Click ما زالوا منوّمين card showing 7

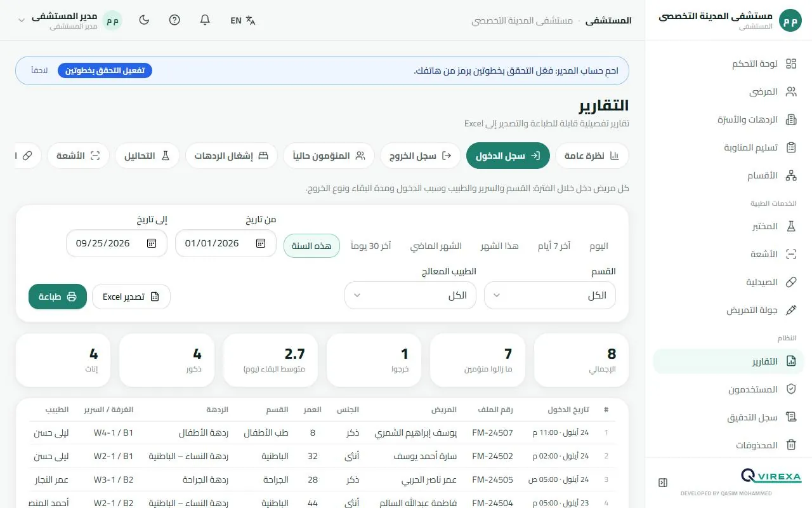pyautogui.click(x=478, y=360)
